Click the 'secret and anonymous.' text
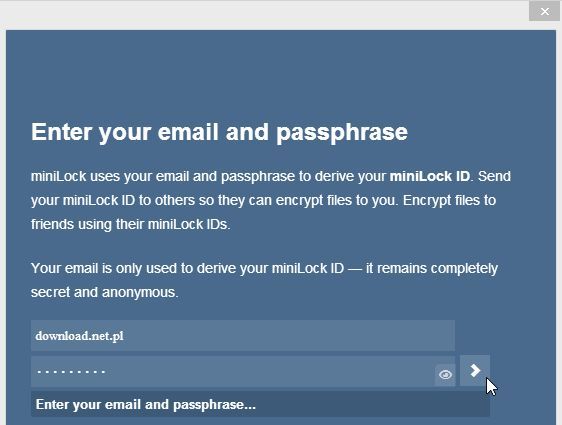Screen dimensions: 562x425 (104, 292)
